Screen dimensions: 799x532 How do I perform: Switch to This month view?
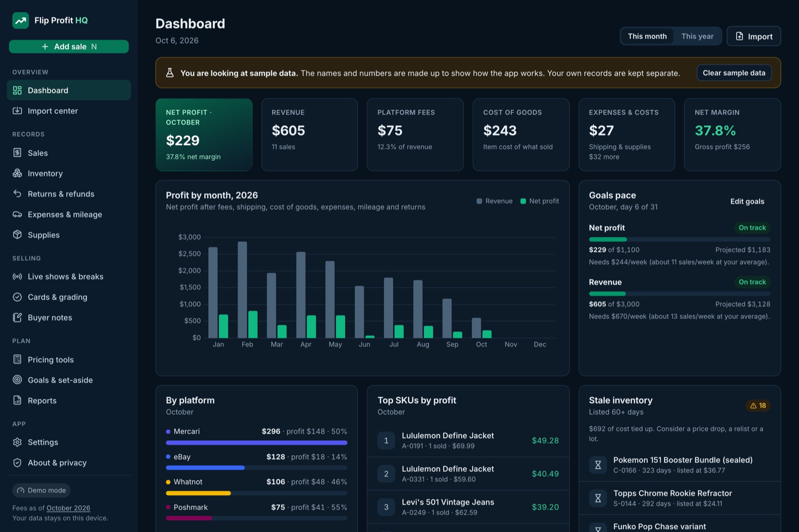[x=647, y=36]
